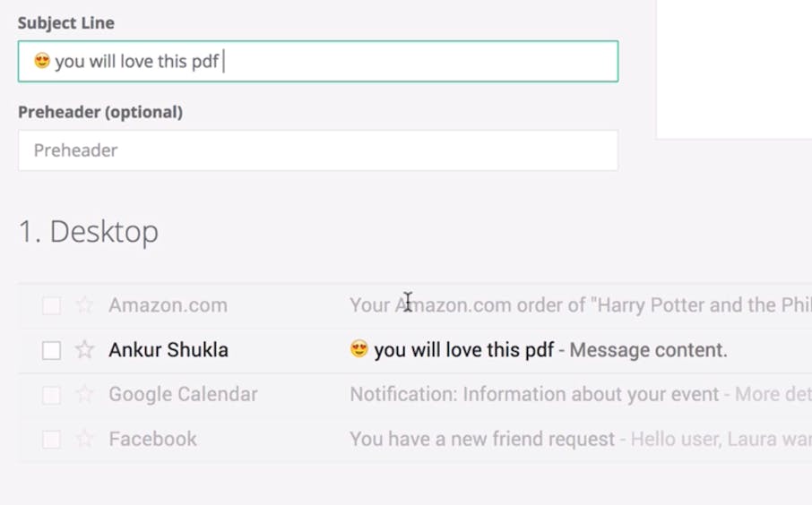The image size is (812, 505).
Task: Star the Ankur Shukla email
Action: click(84, 350)
